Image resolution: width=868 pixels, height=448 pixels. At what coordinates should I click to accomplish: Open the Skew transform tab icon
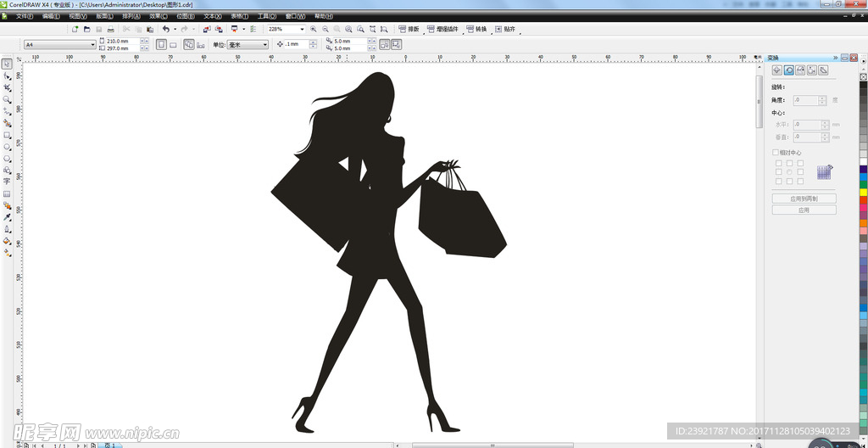823,70
